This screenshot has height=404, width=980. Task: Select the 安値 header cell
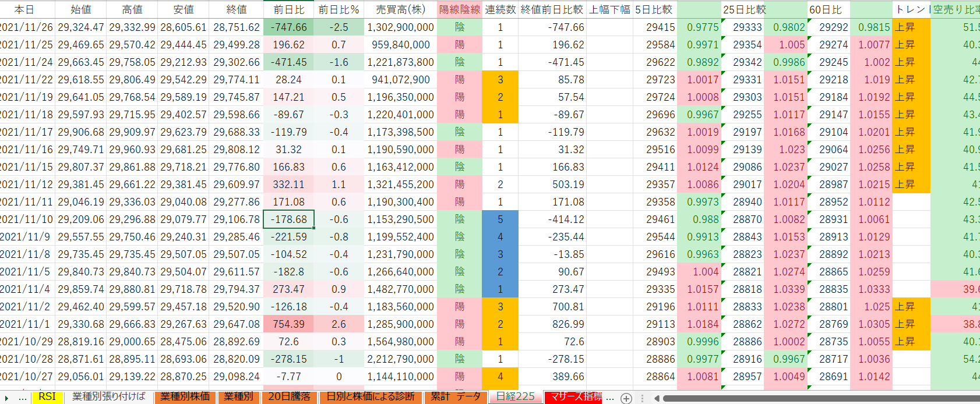coord(184,9)
